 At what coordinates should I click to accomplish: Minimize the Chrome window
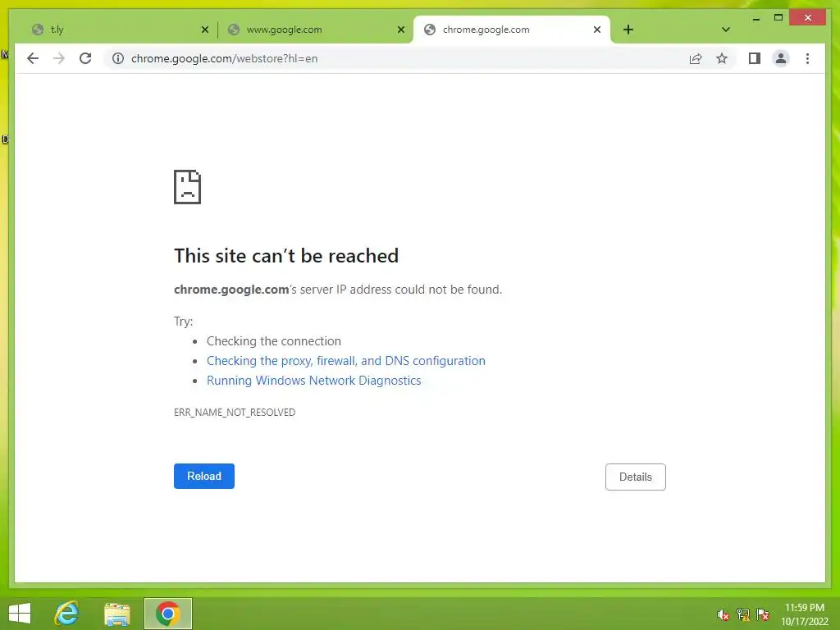tap(756, 18)
